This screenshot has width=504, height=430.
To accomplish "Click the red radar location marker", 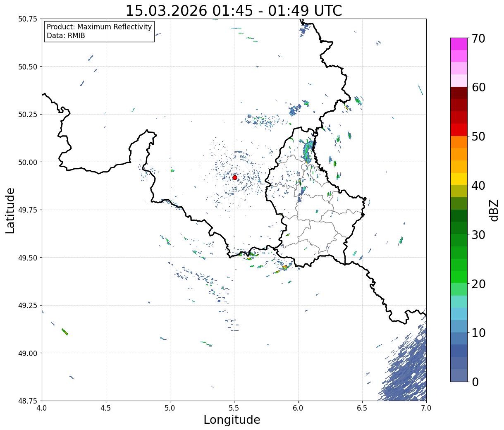I will point(235,177).
